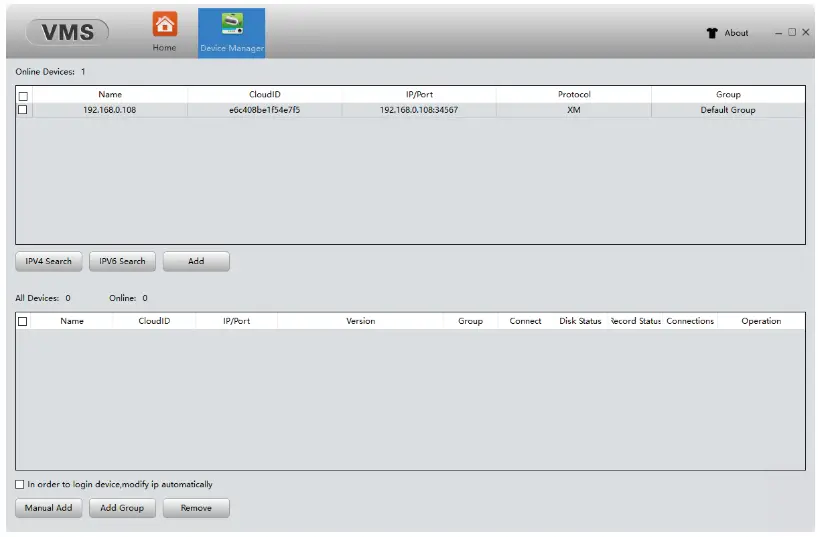The width and height of the screenshot is (818, 537).
Task: Sort lower table by Version column
Action: 360,321
